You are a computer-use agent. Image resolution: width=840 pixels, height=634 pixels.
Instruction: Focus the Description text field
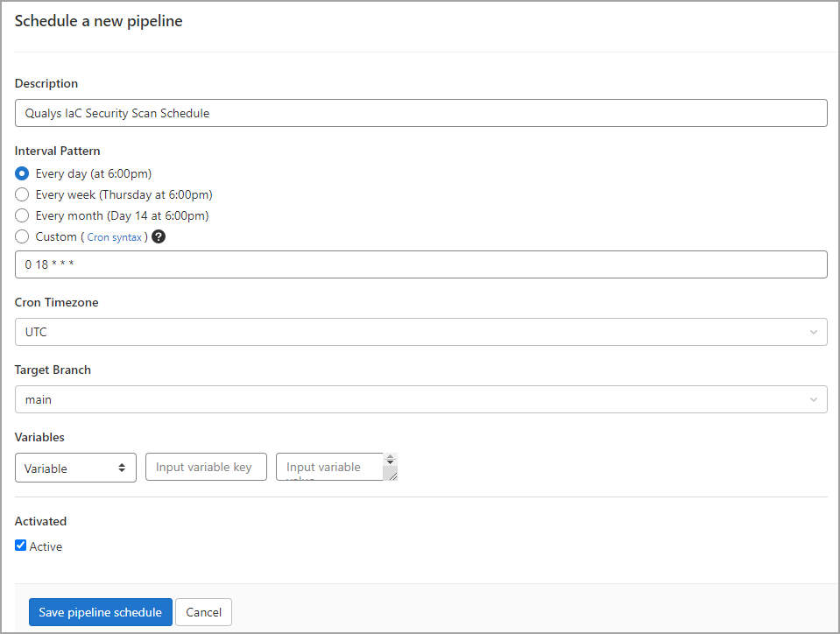[420, 113]
